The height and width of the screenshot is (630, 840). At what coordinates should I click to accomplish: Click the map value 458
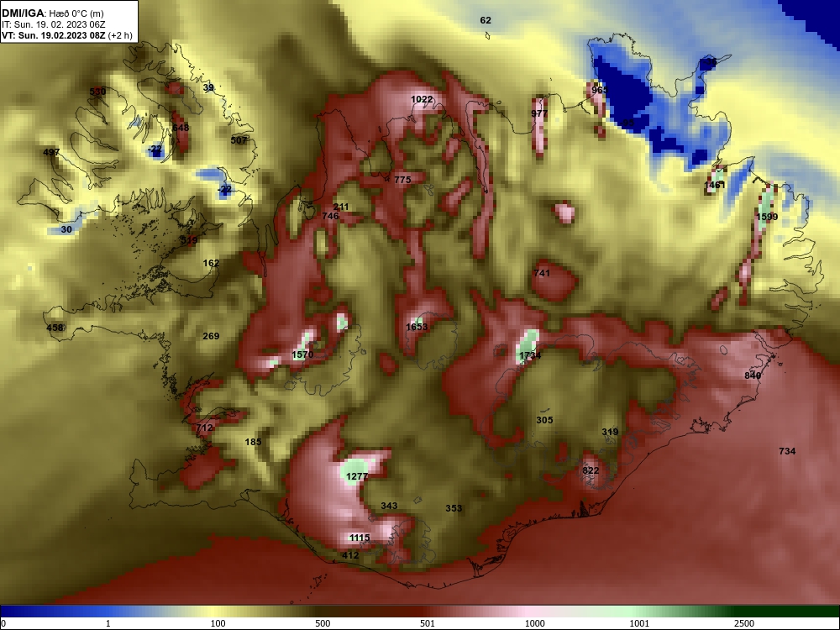55,328
